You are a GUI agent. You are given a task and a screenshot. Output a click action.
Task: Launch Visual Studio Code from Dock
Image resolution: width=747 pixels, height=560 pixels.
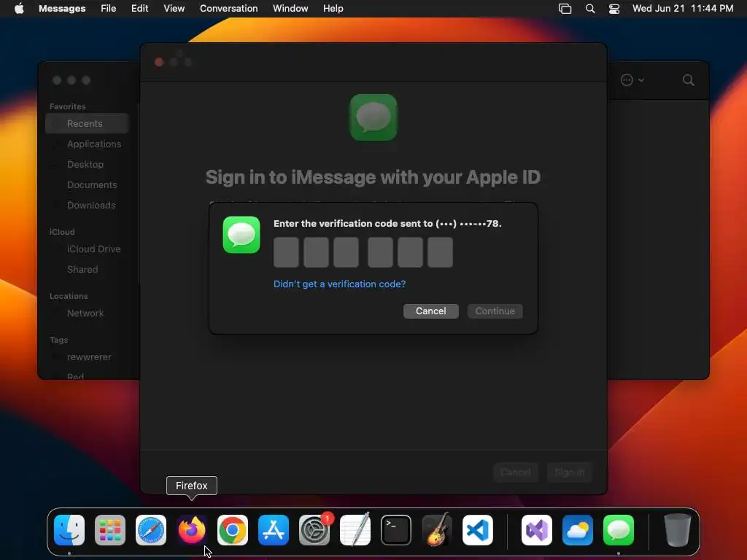pyautogui.click(x=478, y=530)
